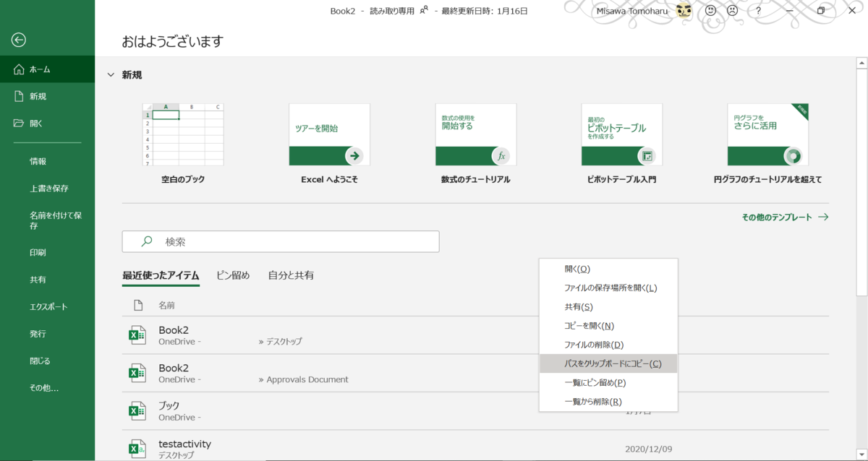Click the Misawa Tomoharu account name
The width and height of the screenshot is (868, 461).
(x=633, y=11)
